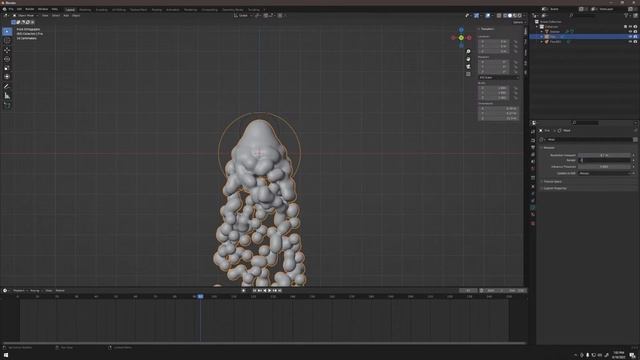Viewport: 640px width, 360px height.
Task: Click the timeline End frame field
Action: pyautogui.click(x=516, y=291)
